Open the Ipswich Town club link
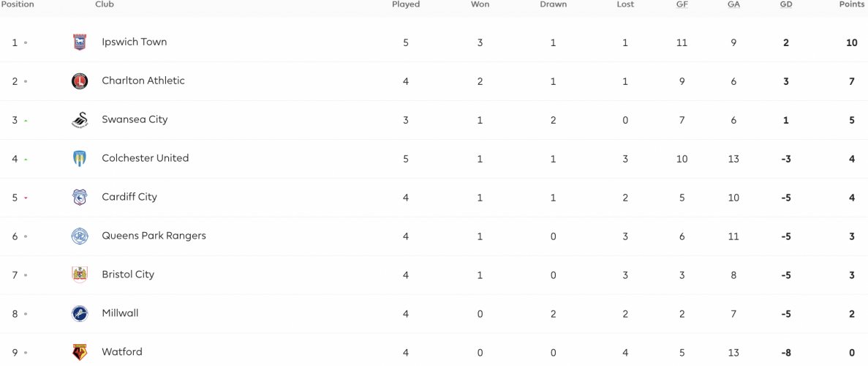This screenshot has width=868, height=366. 135,42
